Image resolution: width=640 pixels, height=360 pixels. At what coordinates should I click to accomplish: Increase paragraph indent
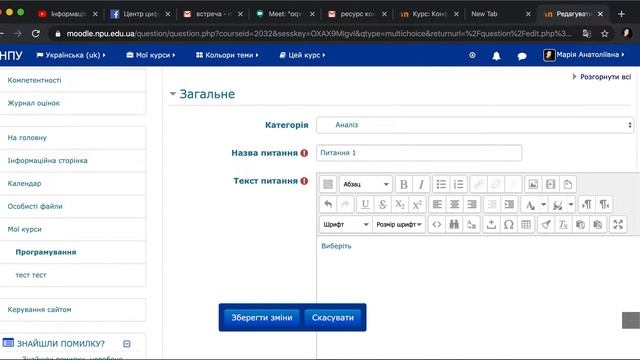pyautogui.click(x=509, y=204)
